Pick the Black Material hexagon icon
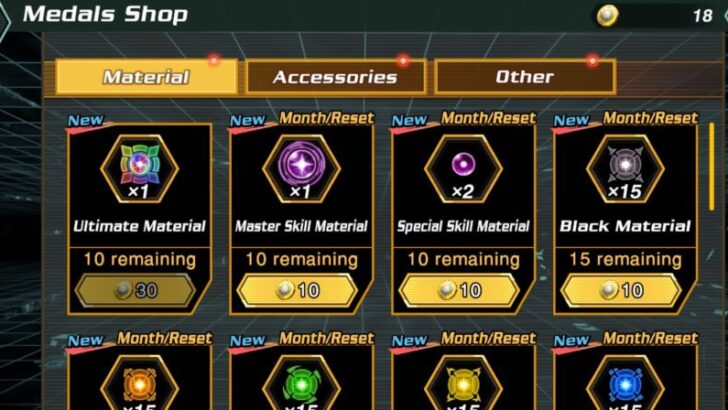This screenshot has width=728, height=410. pos(625,168)
